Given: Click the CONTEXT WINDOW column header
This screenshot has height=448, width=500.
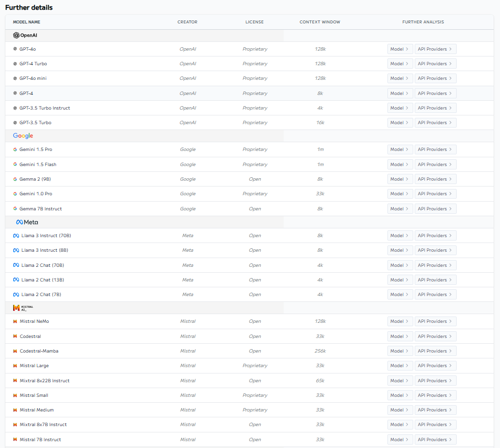Looking at the screenshot, I should (320, 22).
